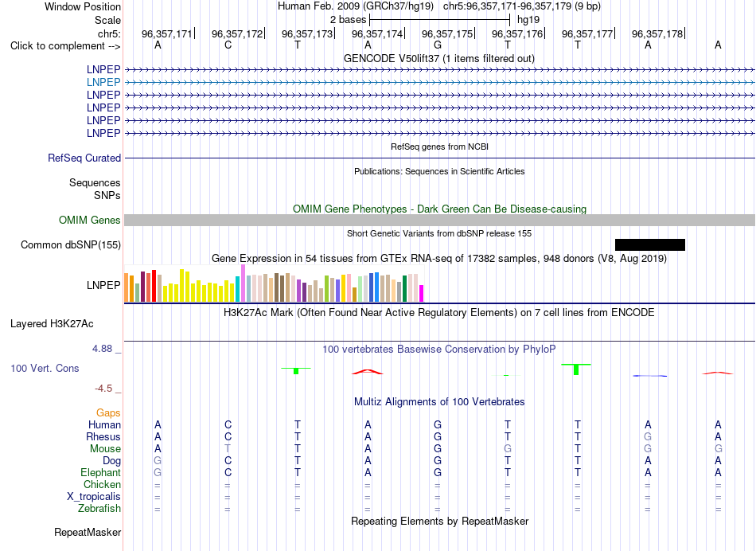Click the Human species label
Image resolution: width=756 pixels, height=551 pixels.
(104, 424)
